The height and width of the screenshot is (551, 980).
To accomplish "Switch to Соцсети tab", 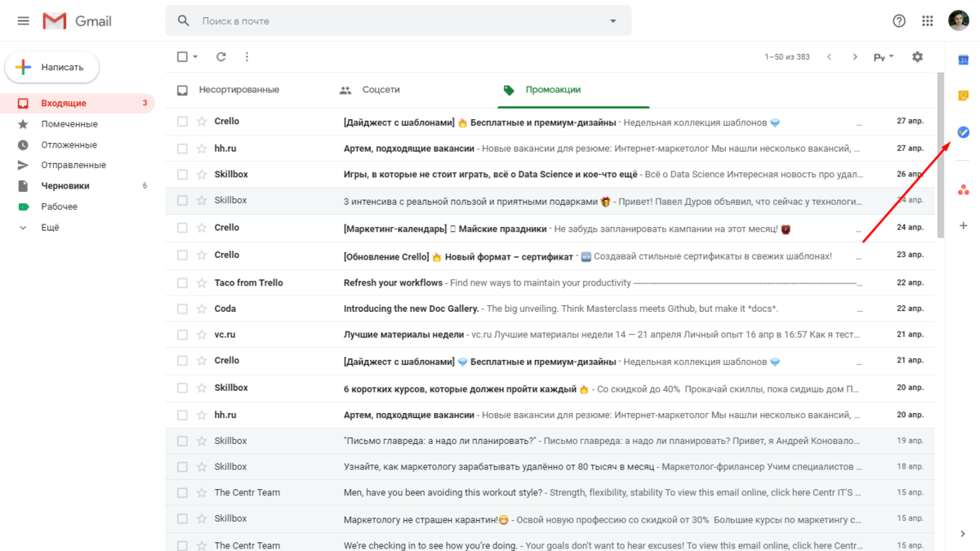I will (381, 90).
